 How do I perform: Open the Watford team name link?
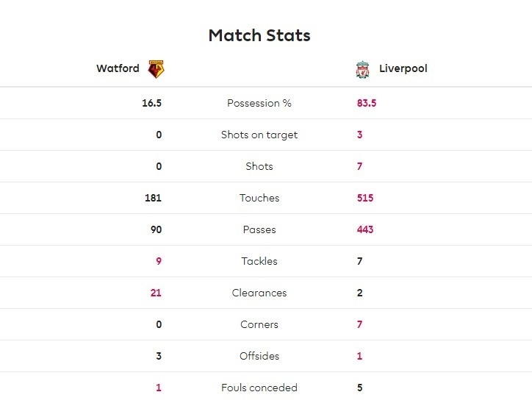point(118,68)
